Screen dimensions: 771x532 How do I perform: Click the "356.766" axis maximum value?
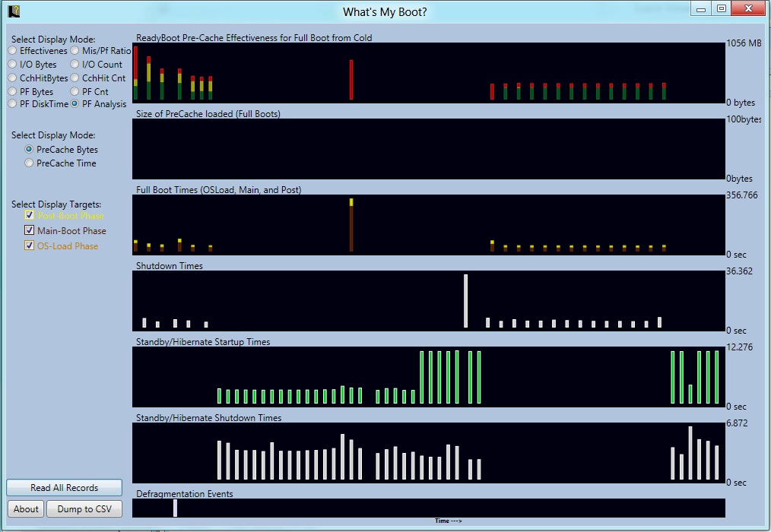point(742,195)
